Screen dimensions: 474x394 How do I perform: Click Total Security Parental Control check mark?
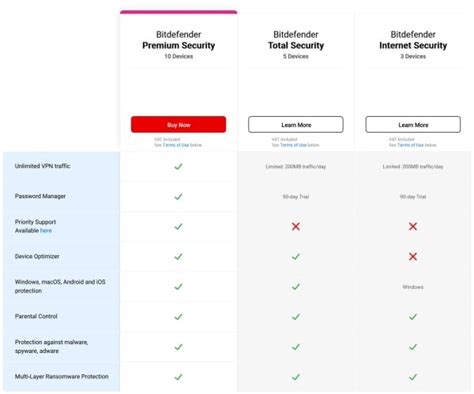296,317
